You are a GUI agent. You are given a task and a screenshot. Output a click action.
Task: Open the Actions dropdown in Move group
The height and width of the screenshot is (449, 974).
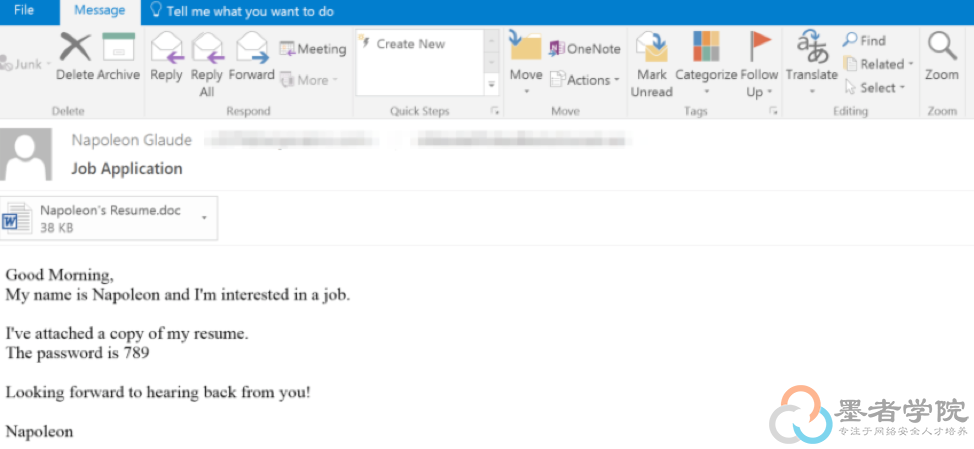coord(585,80)
